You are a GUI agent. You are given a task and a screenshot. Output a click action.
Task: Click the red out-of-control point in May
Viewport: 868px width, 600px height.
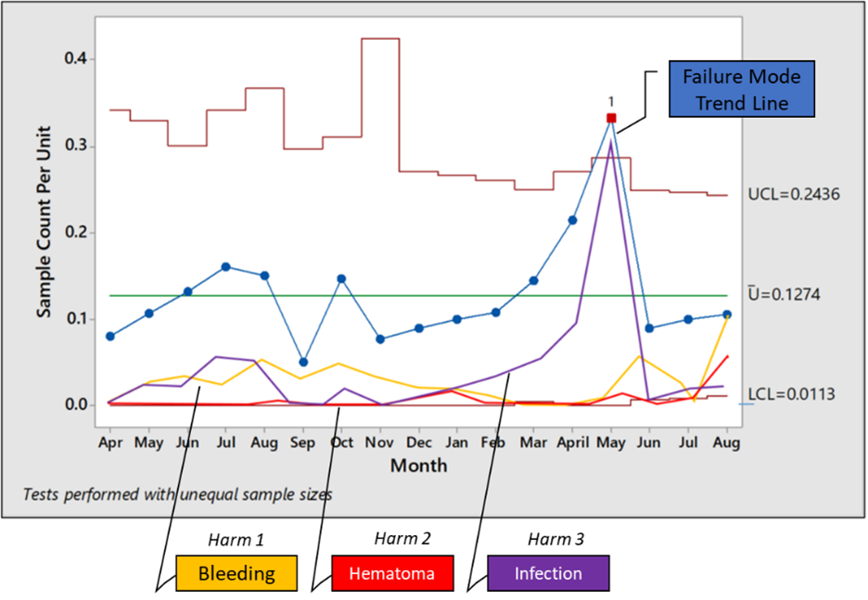611,118
